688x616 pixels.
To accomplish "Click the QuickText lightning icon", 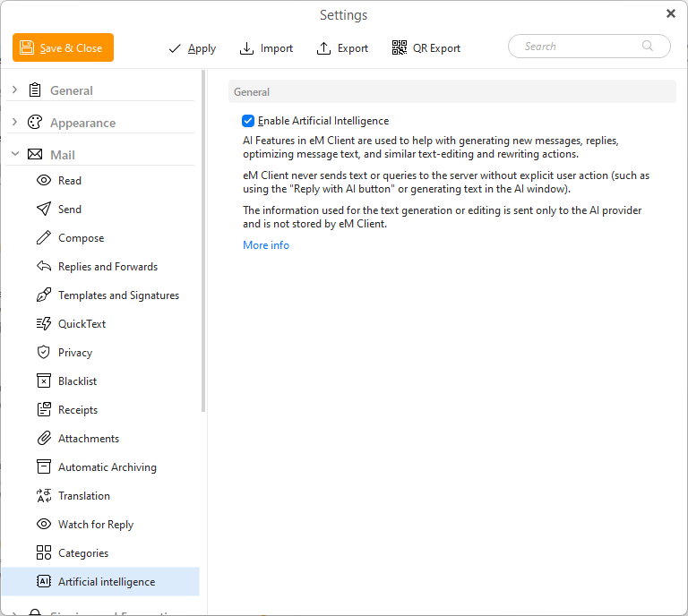I will [43, 324].
